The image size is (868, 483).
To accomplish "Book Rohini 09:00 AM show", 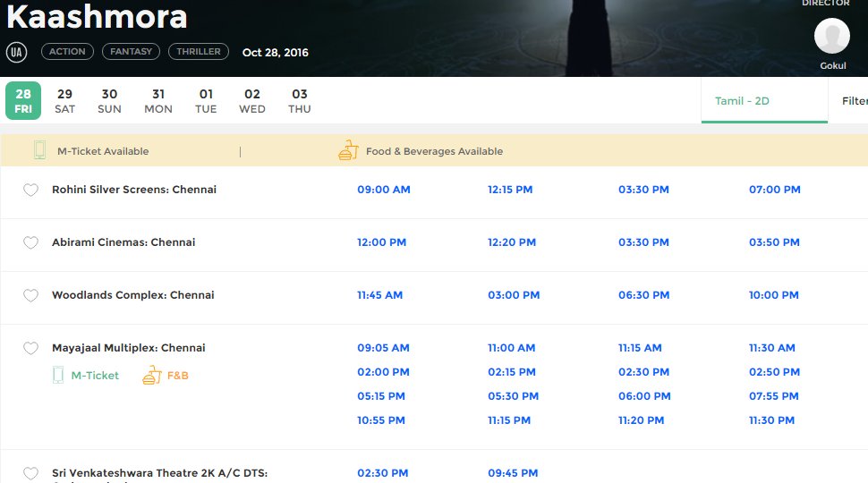I will (x=384, y=190).
